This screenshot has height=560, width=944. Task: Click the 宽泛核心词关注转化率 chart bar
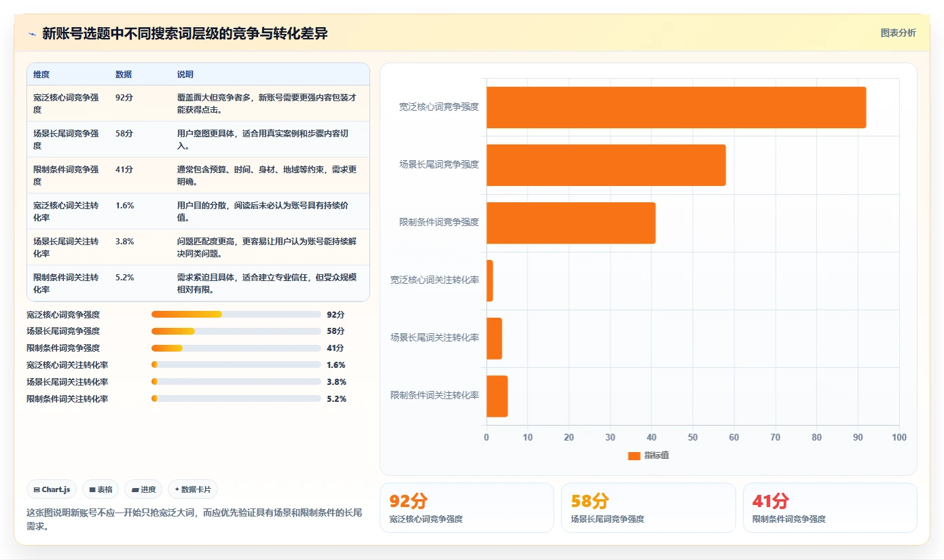[490, 280]
